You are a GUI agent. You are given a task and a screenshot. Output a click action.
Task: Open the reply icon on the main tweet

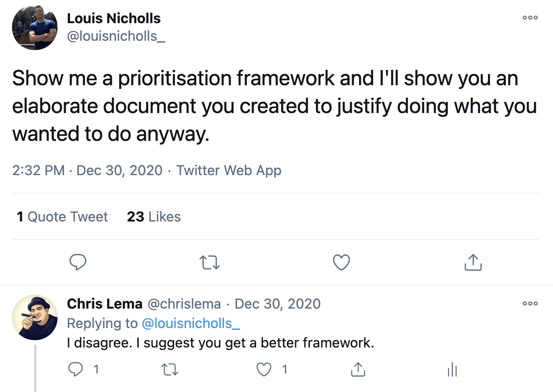(78, 262)
